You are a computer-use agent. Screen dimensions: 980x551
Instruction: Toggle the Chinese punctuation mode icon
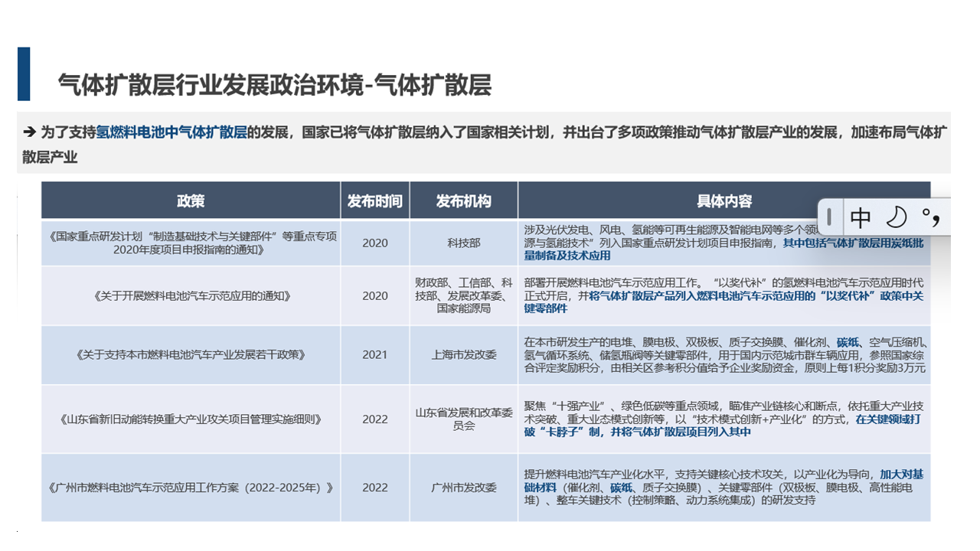click(x=930, y=218)
